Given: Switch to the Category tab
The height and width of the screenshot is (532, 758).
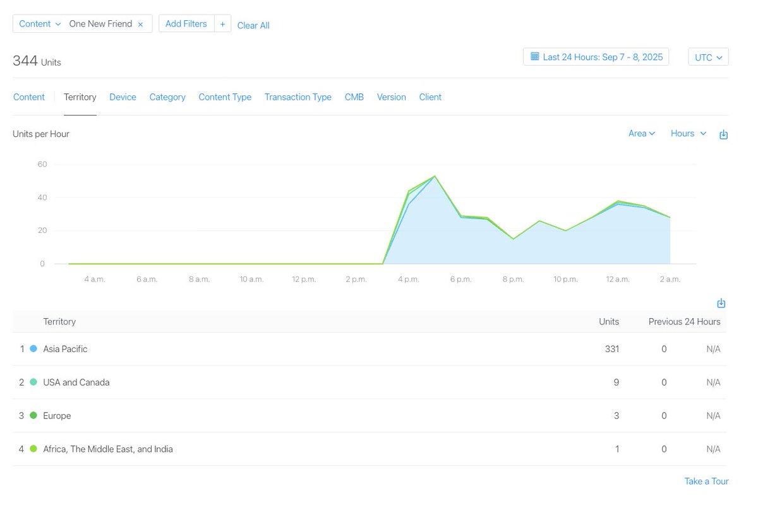Looking at the screenshot, I should click(x=167, y=97).
